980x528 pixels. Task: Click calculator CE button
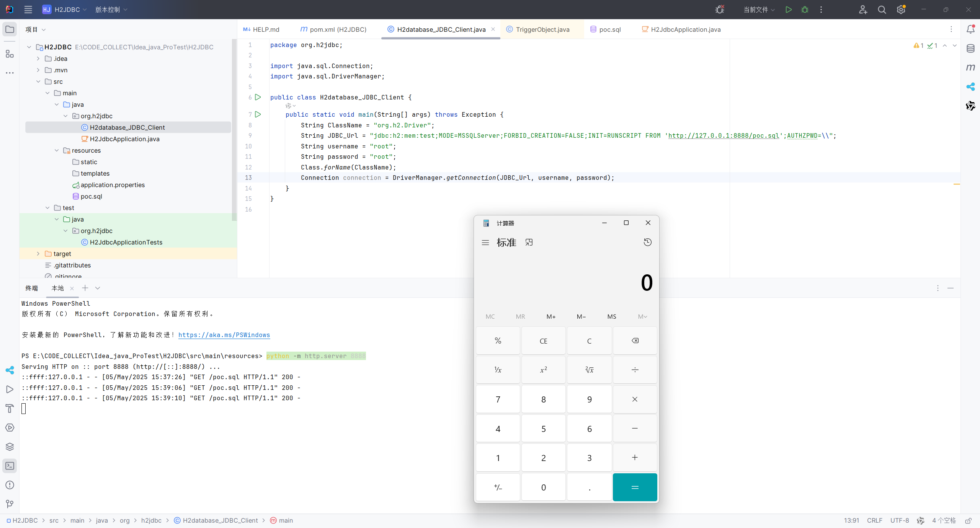click(x=543, y=341)
